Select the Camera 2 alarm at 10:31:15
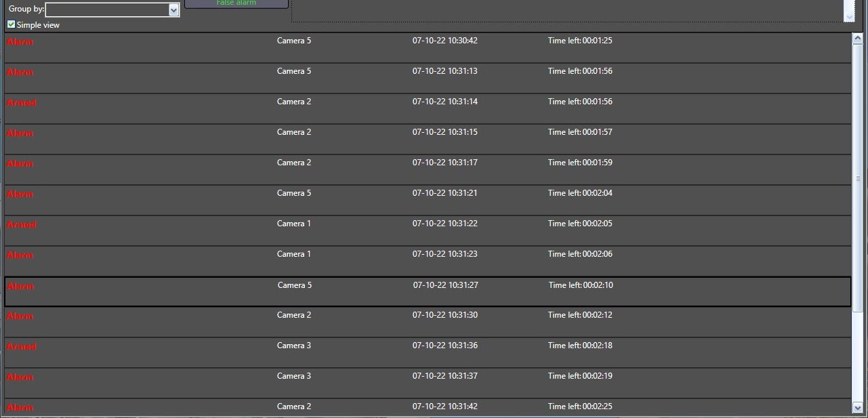 coord(428,139)
